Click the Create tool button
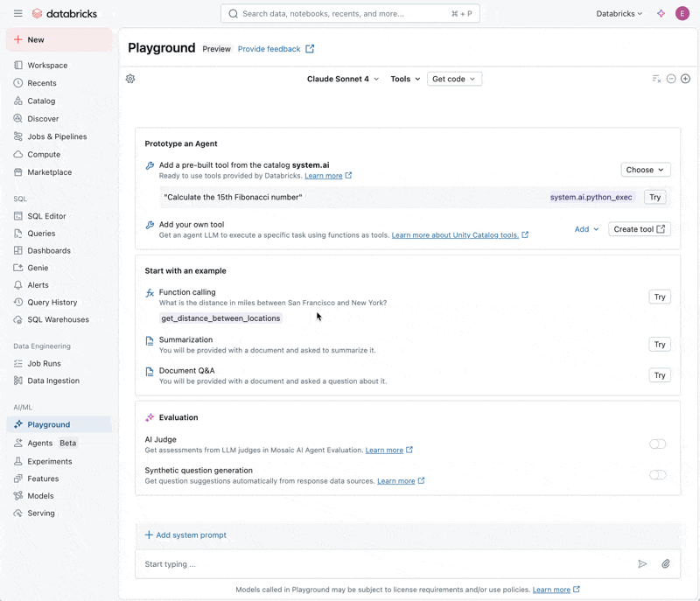Image resolution: width=700 pixels, height=601 pixels. (x=639, y=229)
